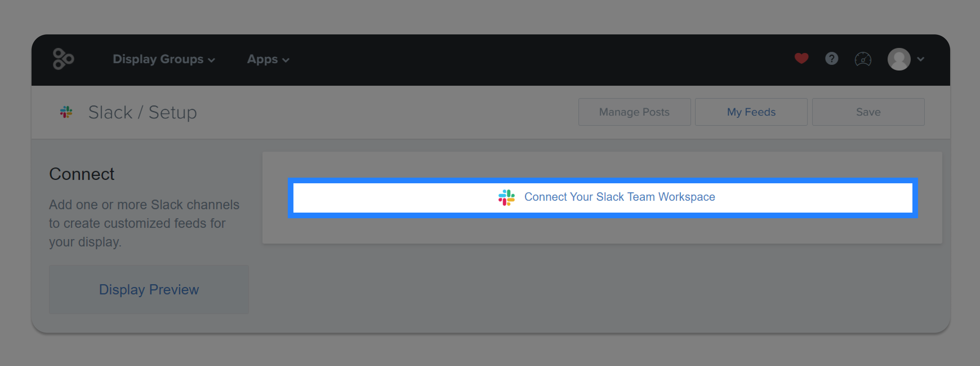Screen dimensions: 980x366
Task: Click the Save button
Action: [868, 112]
